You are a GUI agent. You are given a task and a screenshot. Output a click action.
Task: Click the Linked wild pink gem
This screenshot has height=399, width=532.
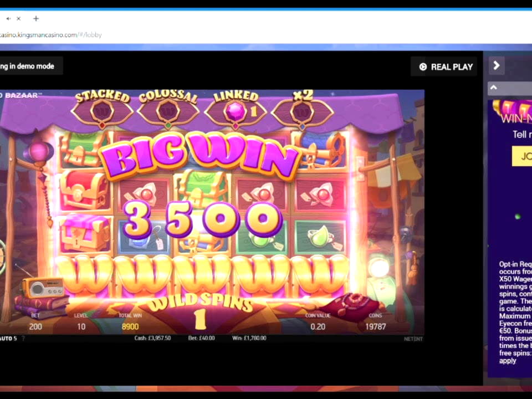point(236,111)
